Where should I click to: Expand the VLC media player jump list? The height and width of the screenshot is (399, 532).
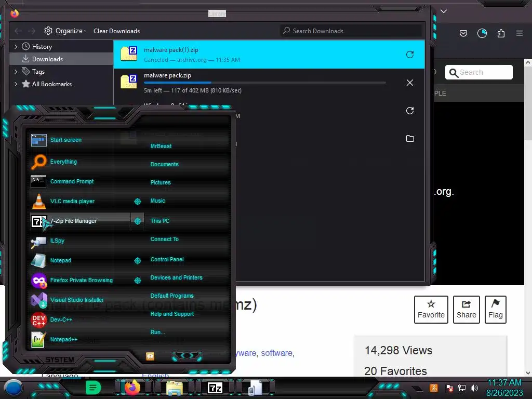(137, 202)
